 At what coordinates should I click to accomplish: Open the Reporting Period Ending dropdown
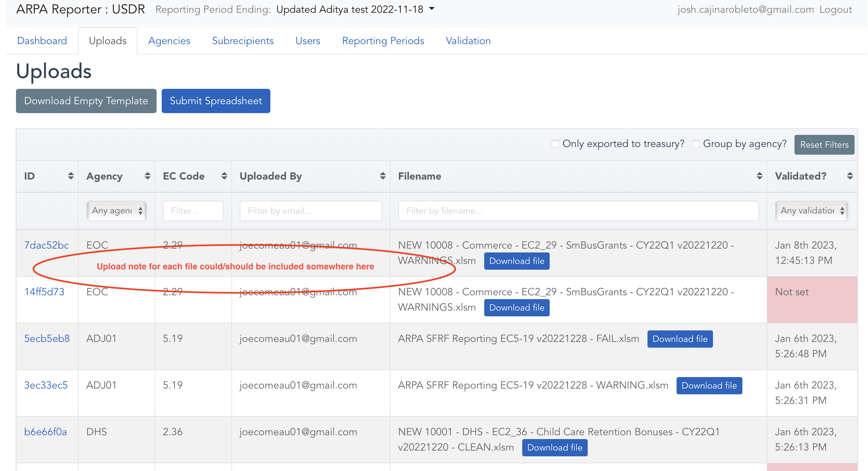pos(355,10)
